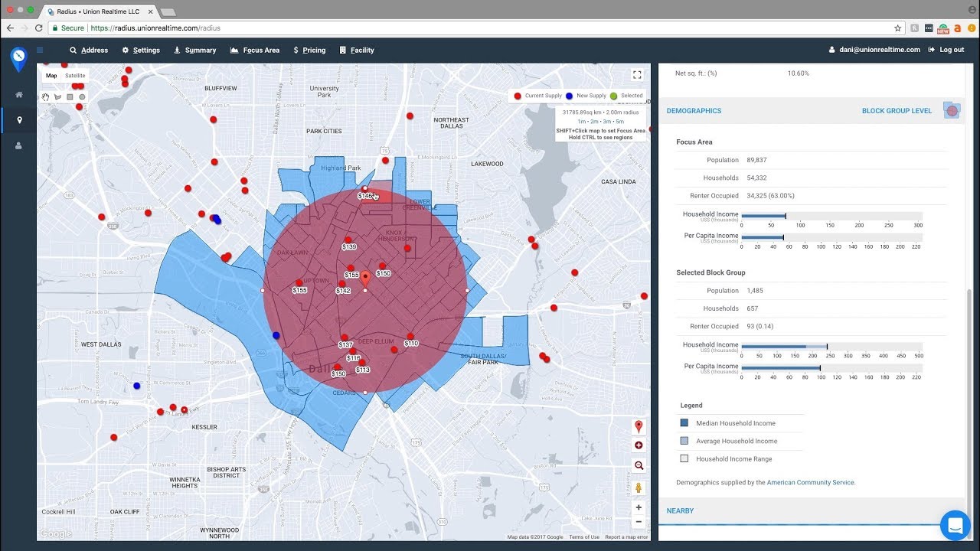Toggle fullscreen map view
980x551 pixels.
pos(637,74)
